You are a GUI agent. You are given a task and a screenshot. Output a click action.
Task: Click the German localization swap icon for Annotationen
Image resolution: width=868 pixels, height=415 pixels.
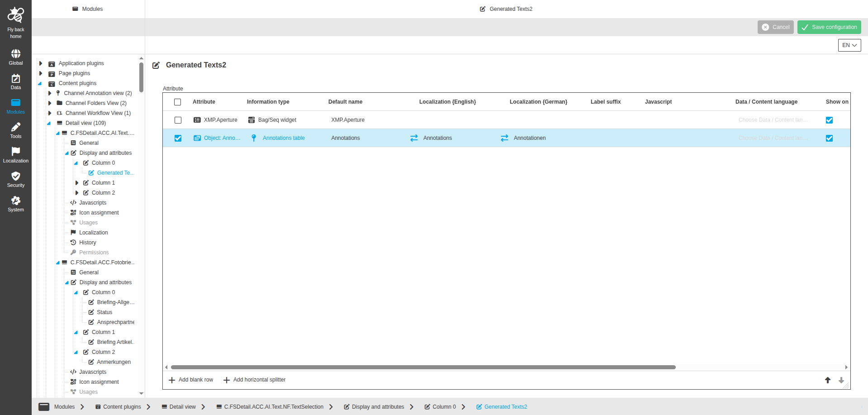coord(504,138)
